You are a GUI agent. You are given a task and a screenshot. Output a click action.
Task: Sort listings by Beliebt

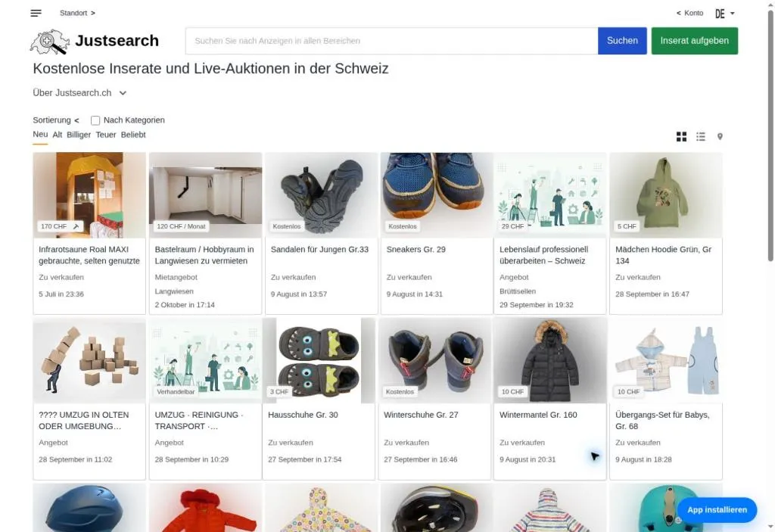(133, 135)
